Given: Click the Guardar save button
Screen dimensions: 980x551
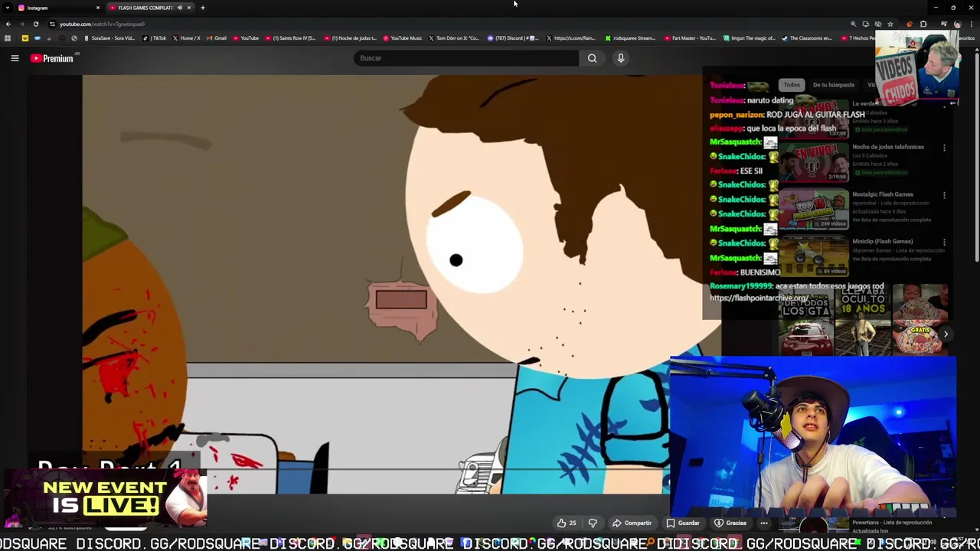Looking at the screenshot, I should 683,523.
